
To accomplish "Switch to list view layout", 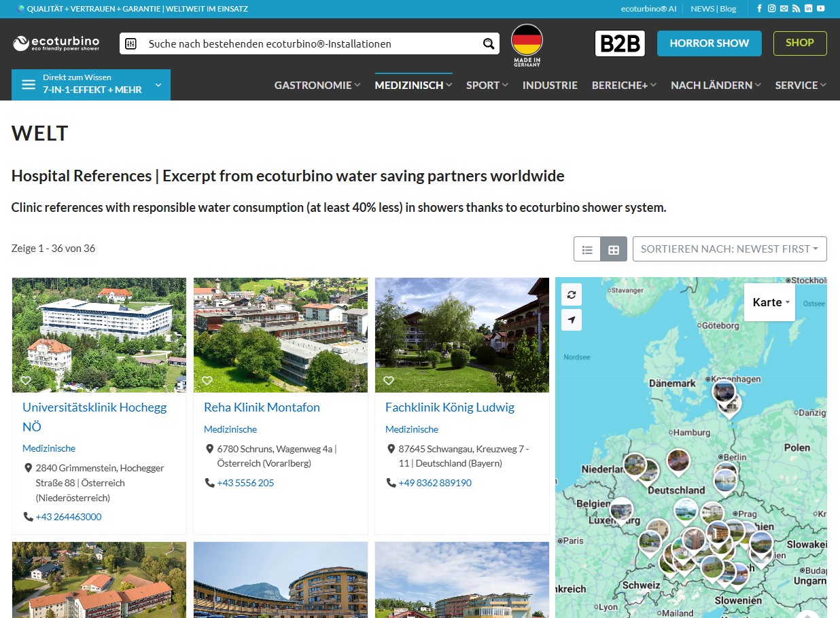I will (587, 249).
